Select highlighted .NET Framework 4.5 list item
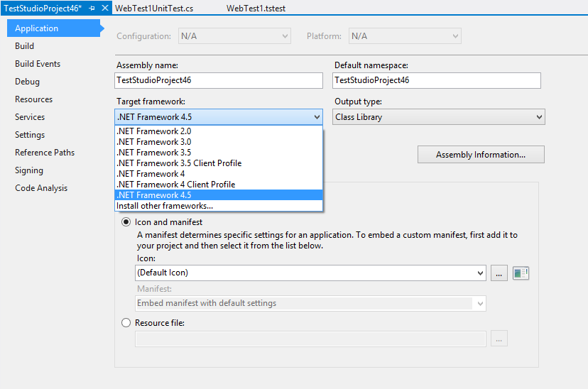This screenshot has height=389, width=588. click(219, 195)
